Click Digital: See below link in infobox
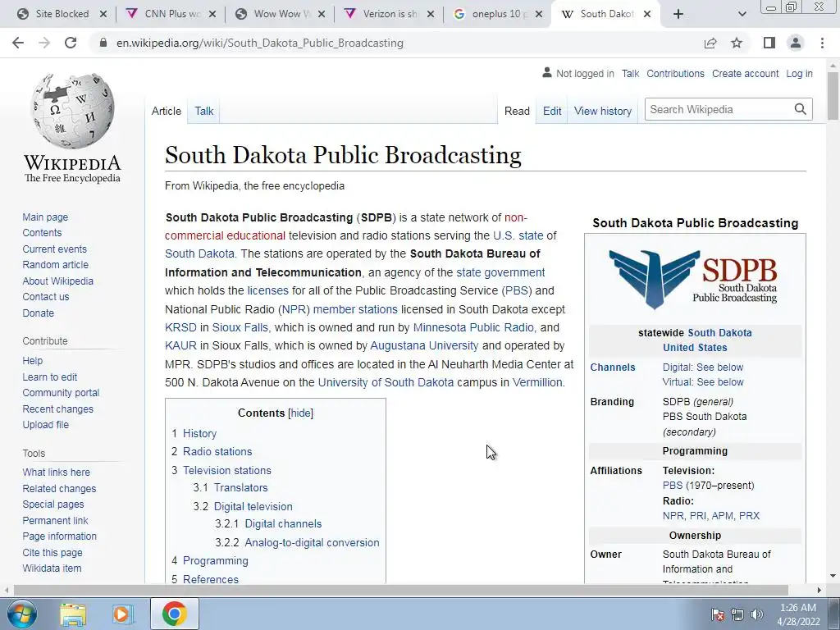Viewport: 840px width, 630px height. point(703,367)
